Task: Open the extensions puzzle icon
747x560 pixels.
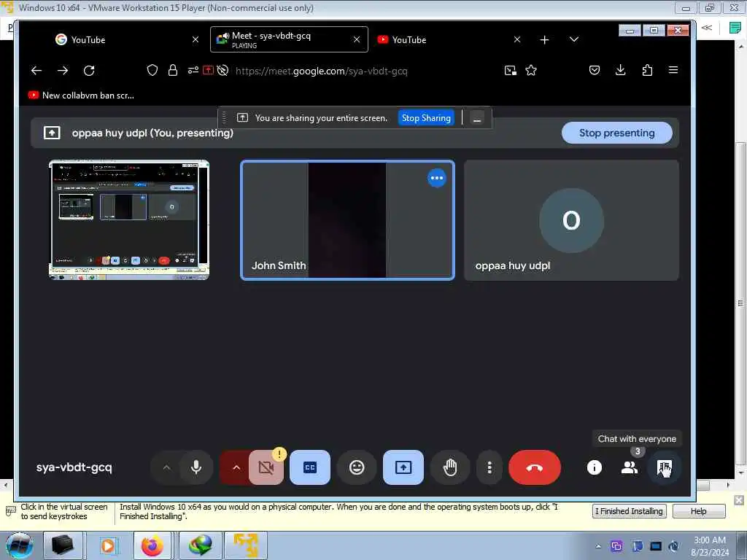Action: point(647,71)
